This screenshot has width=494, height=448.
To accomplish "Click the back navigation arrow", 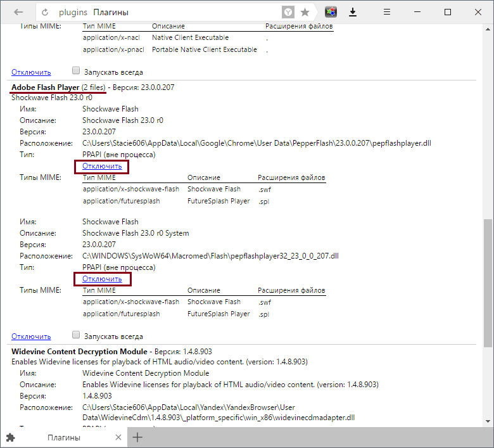I will 18,12.
